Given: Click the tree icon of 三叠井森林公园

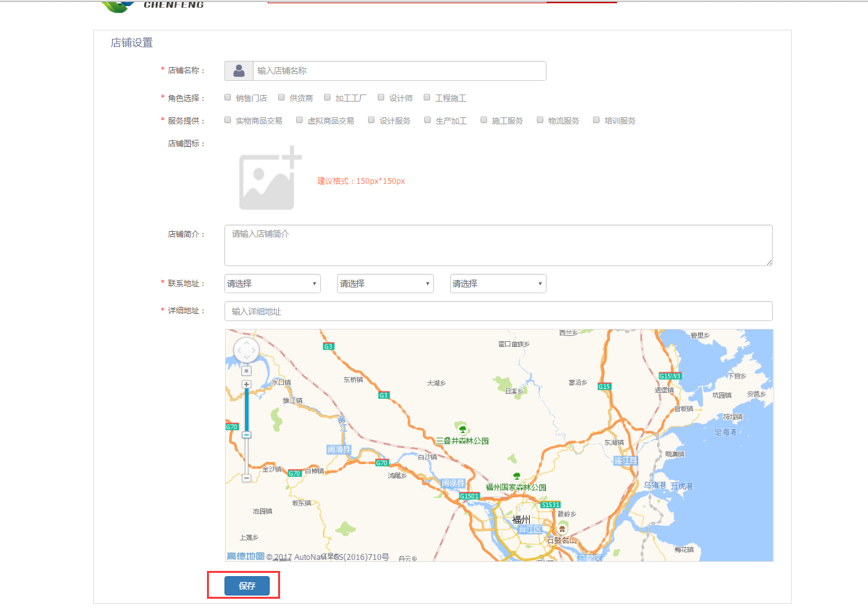Looking at the screenshot, I should point(462,429).
